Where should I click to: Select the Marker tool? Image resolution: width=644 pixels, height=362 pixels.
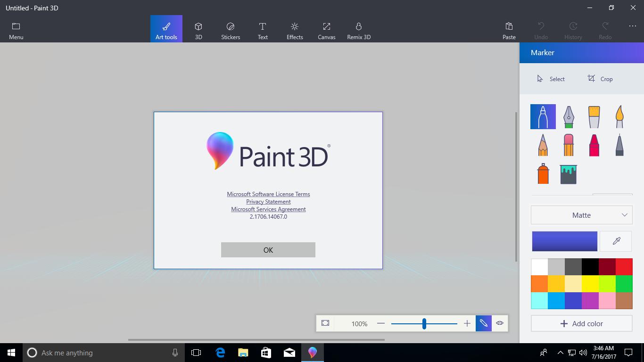coord(543,116)
